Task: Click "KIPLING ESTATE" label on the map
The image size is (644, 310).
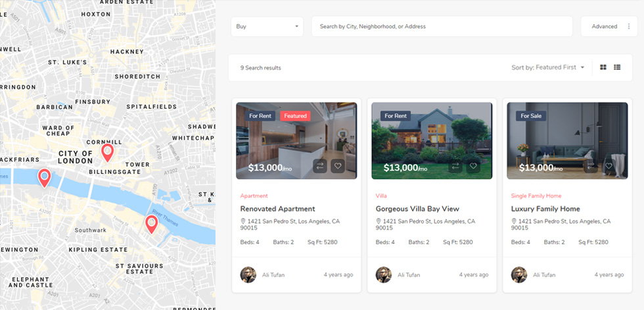Action: click(x=98, y=249)
